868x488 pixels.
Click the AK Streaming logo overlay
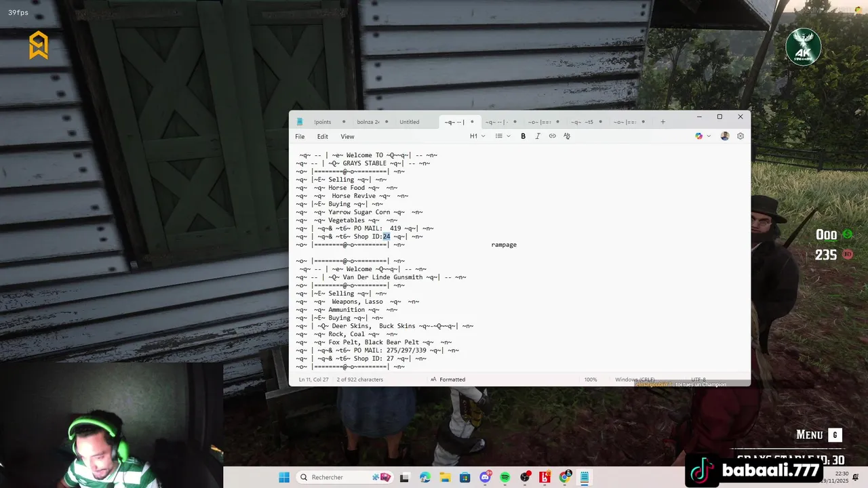tap(804, 47)
